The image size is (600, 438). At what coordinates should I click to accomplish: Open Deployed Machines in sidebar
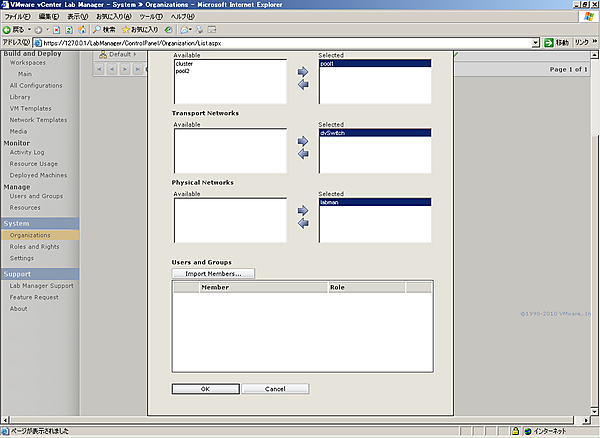coord(38,175)
